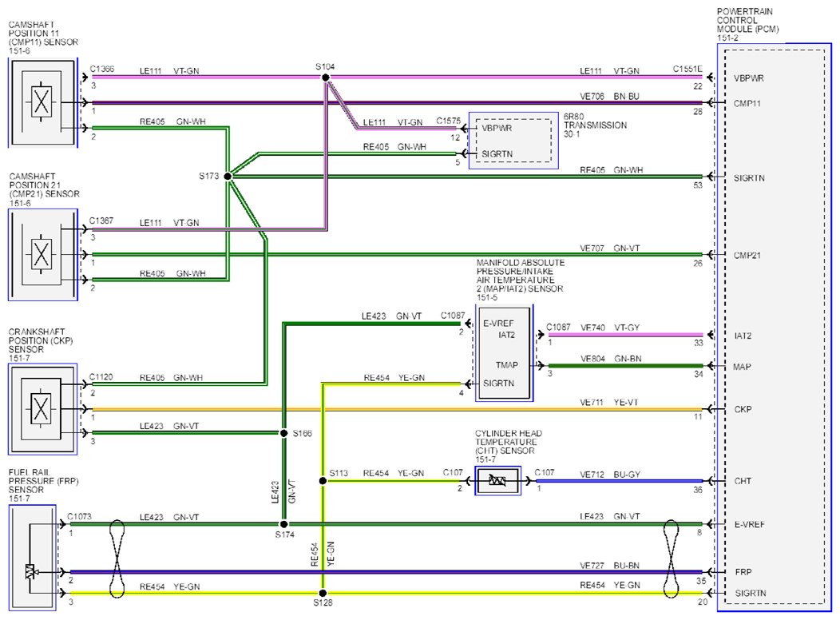The image size is (840, 620).
Task: Select connector label C1551E
Action: tap(687, 70)
